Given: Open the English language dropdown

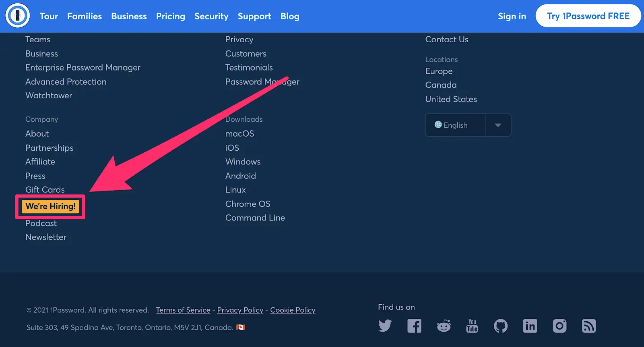Looking at the screenshot, I should [468, 125].
